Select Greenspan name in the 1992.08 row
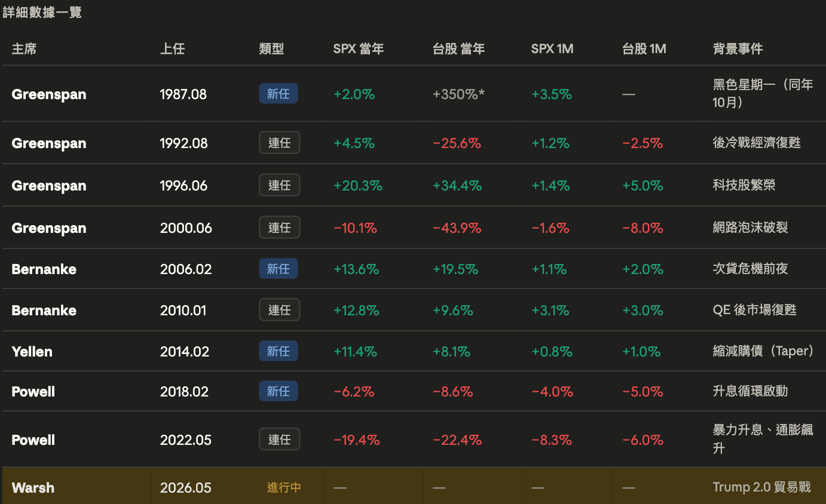 [49, 143]
